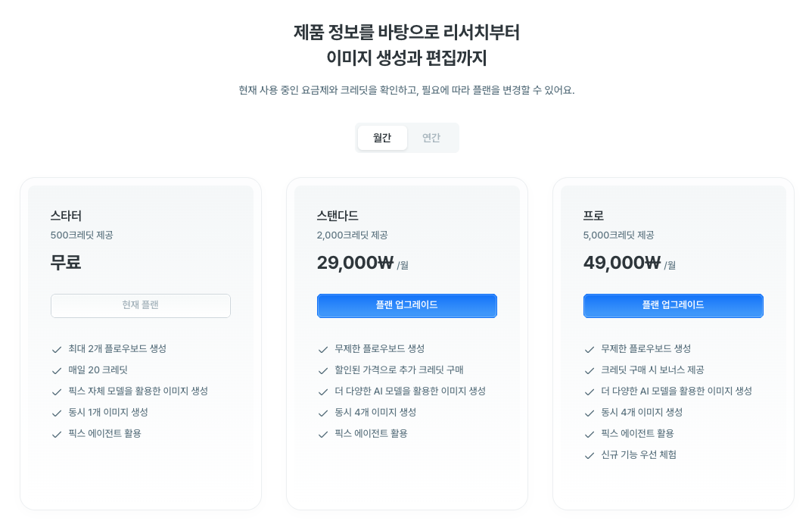This screenshot has width=812, height=524.
Task: Click the checkmark beside '최대 2개 플로우보드 생성'
Action: 57,349
